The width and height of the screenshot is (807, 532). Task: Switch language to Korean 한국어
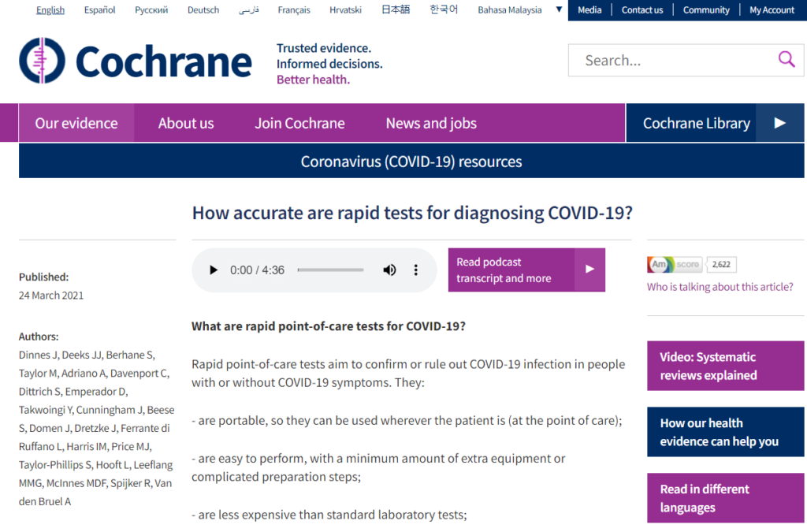pos(444,9)
